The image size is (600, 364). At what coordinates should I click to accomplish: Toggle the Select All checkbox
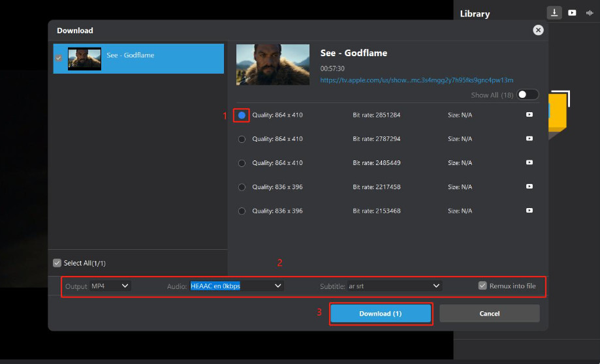pos(57,263)
